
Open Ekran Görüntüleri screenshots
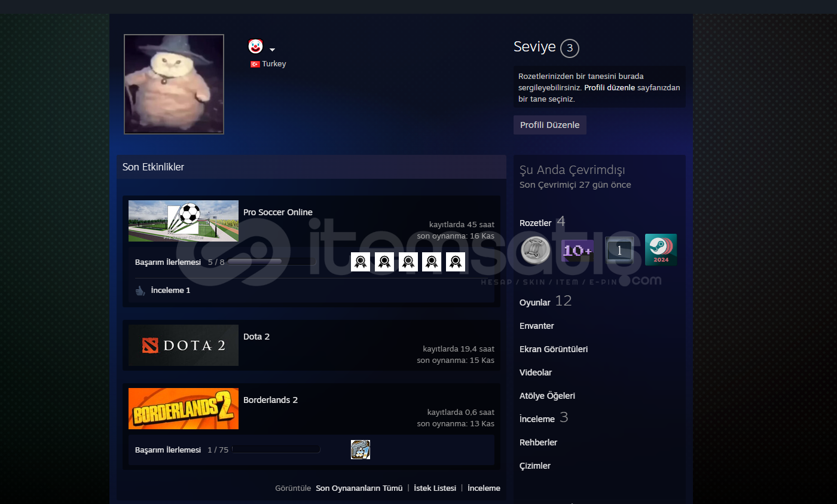click(x=554, y=349)
